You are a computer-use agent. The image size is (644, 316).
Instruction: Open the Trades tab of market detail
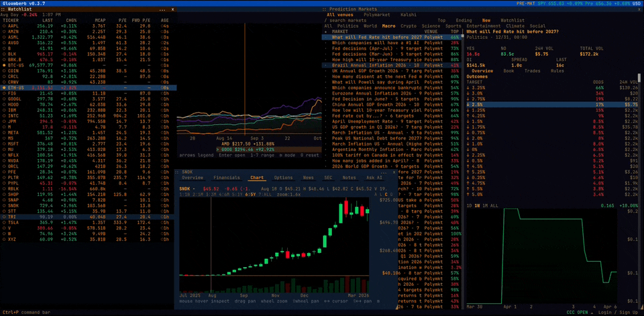(532, 70)
